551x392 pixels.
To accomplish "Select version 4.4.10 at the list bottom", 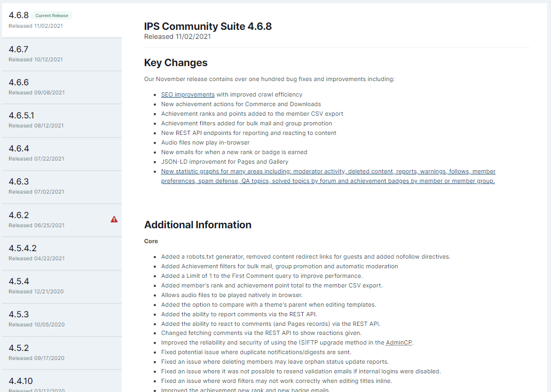I will point(62,381).
